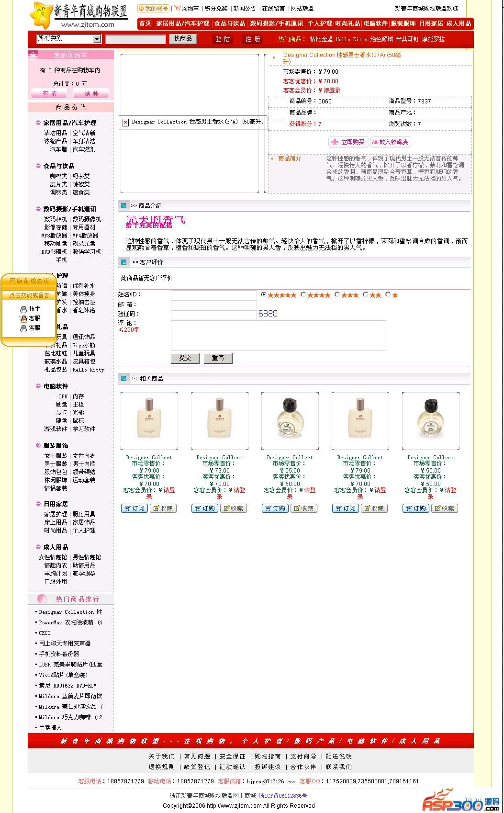Open 数码摄影/手机通讯 navigation tab

[x=277, y=23]
